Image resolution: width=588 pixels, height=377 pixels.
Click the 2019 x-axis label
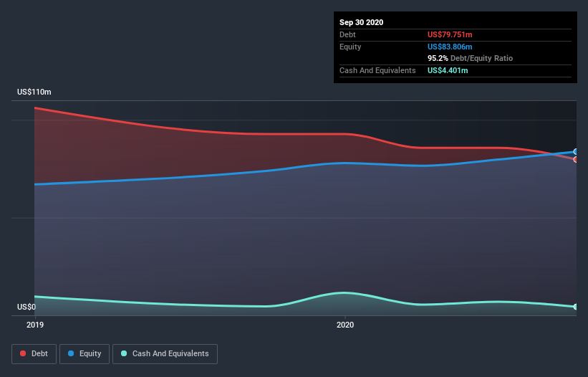35,325
